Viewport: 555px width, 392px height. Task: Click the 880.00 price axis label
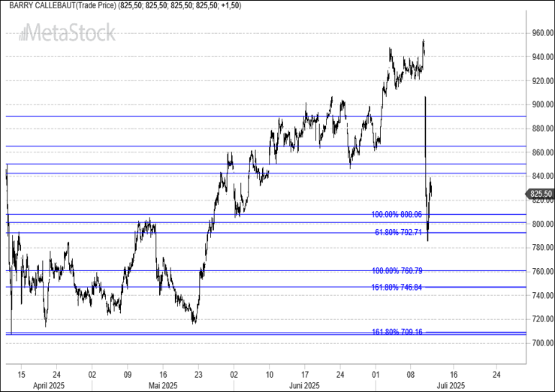(543, 128)
